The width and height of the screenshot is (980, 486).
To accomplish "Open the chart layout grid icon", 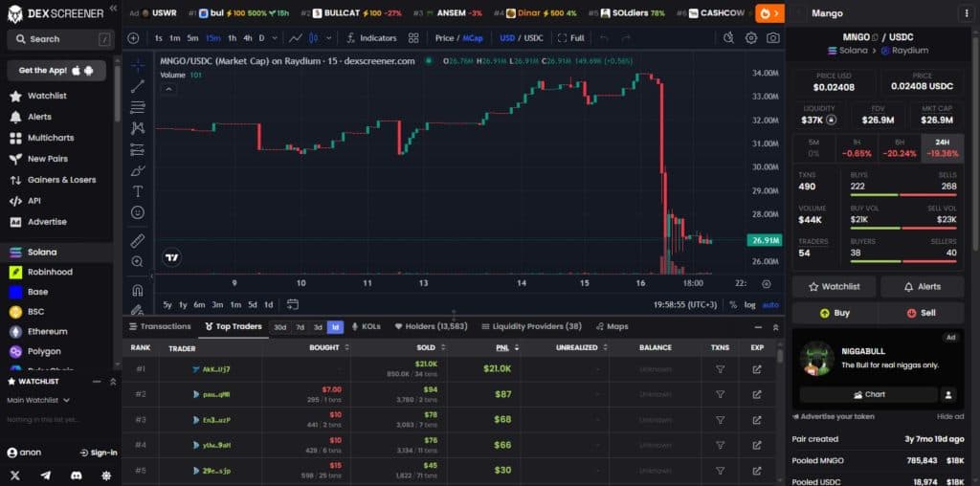I will (x=413, y=38).
